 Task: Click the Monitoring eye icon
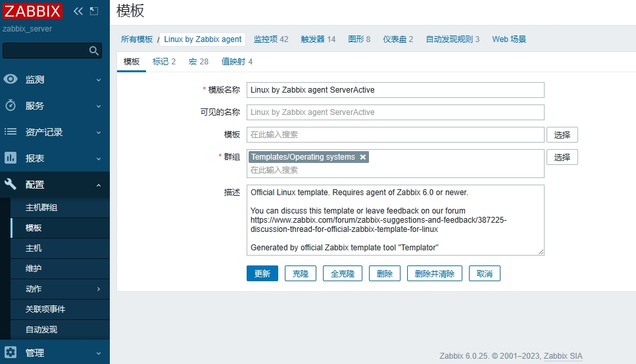click(x=11, y=80)
